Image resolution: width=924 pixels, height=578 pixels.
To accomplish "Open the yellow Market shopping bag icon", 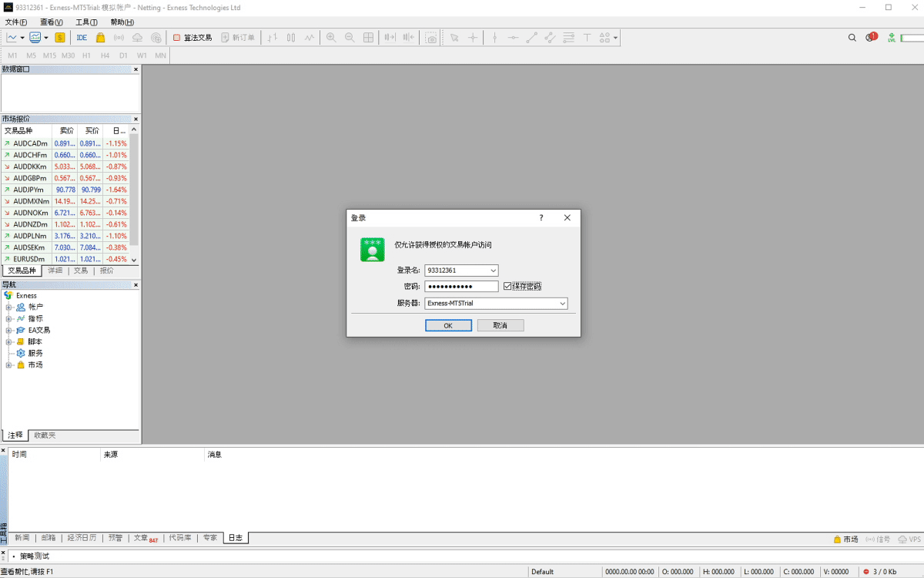I will pos(100,37).
